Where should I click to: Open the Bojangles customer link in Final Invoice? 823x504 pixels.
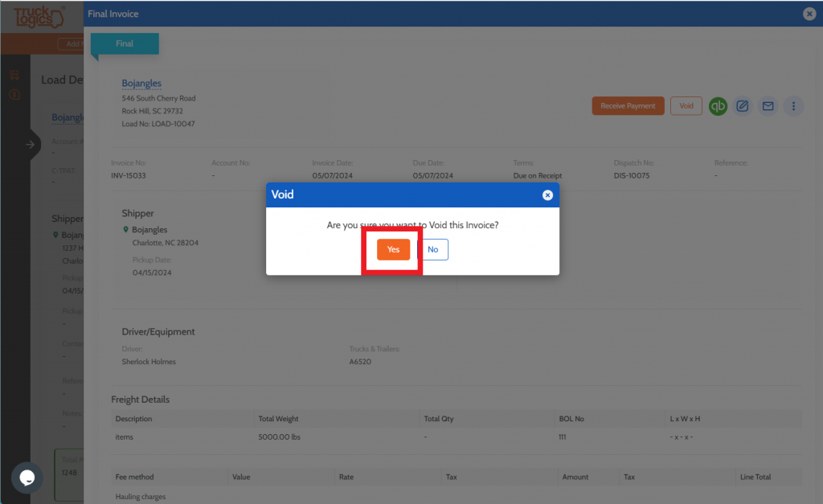click(141, 83)
